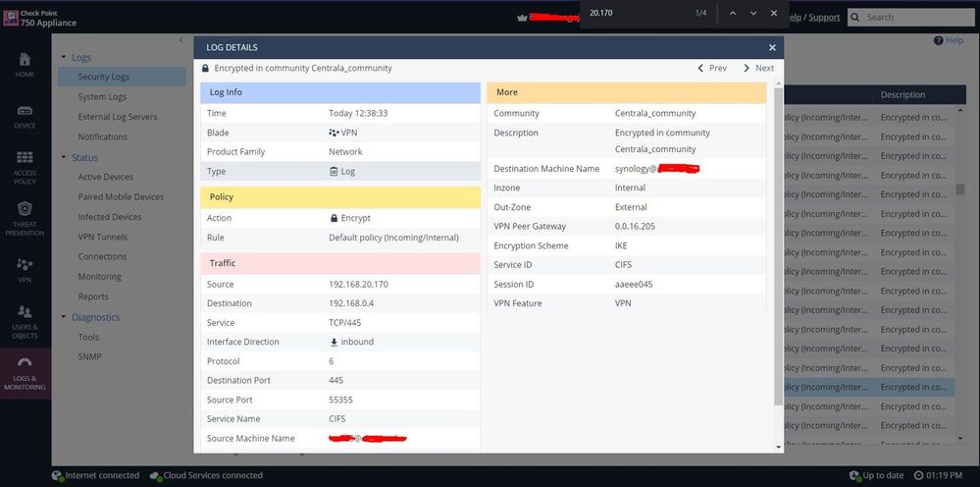The height and width of the screenshot is (487, 980).
Task: Open Threat Prevention shield icon
Action: coord(25,216)
